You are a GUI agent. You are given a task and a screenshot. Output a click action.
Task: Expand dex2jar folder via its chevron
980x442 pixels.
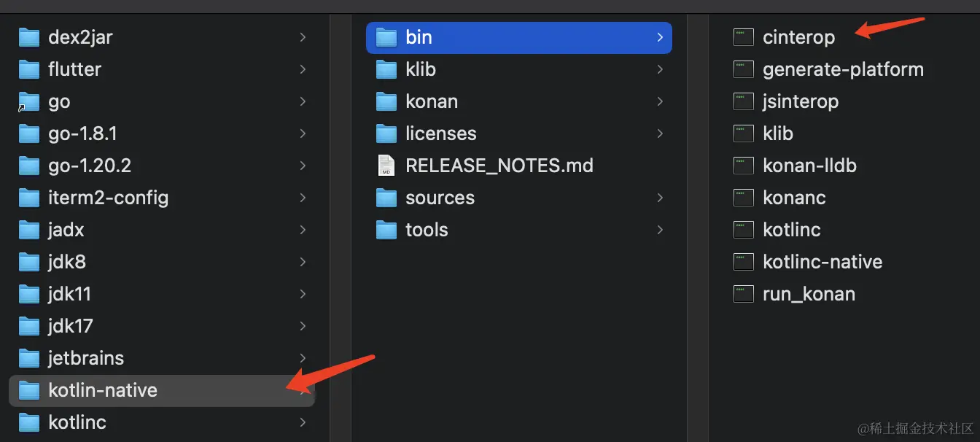pos(303,37)
